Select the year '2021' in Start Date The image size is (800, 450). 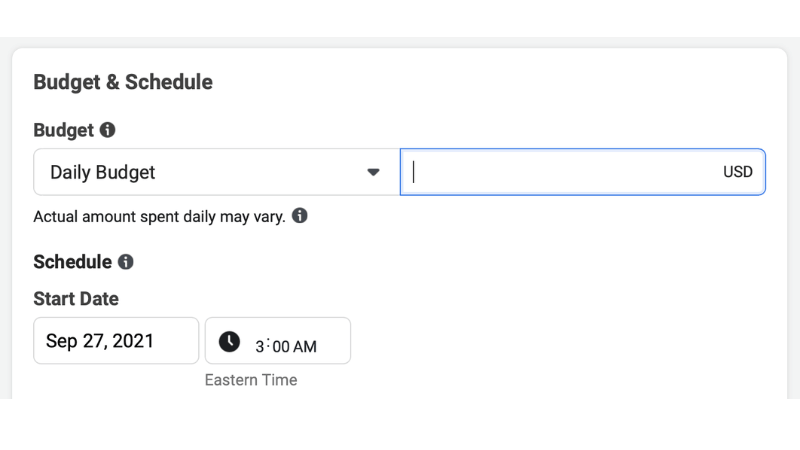134,341
